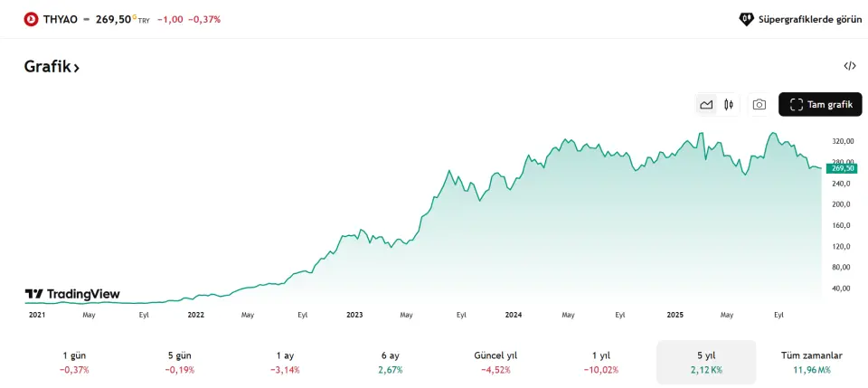This screenshot has height=388, width=868.
Task: Choose the 1 ay period
Action: (285, 362)
